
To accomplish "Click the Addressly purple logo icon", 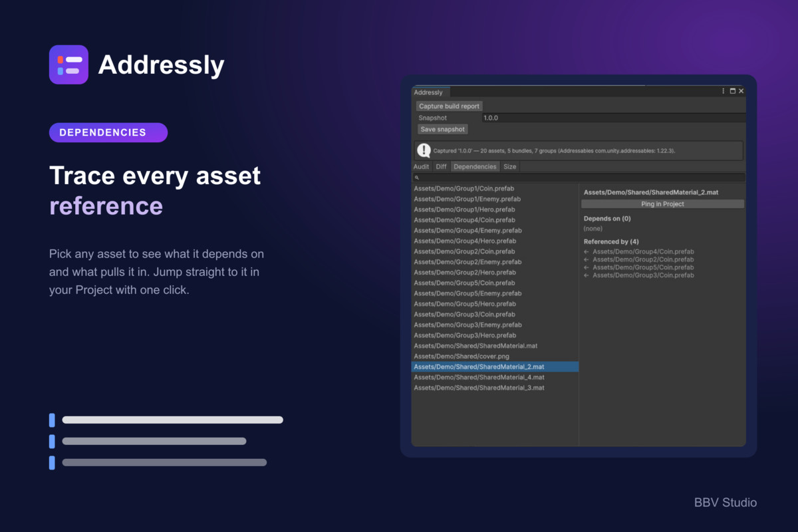I will click(68, 65).
